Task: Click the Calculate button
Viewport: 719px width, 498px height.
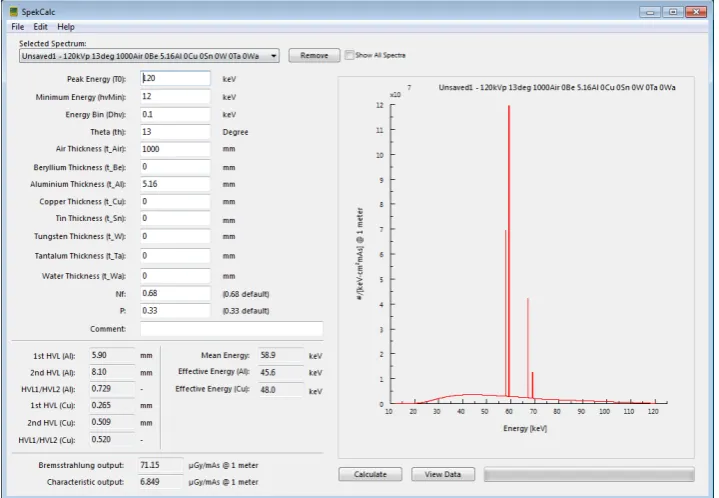Action: point(370,474)
